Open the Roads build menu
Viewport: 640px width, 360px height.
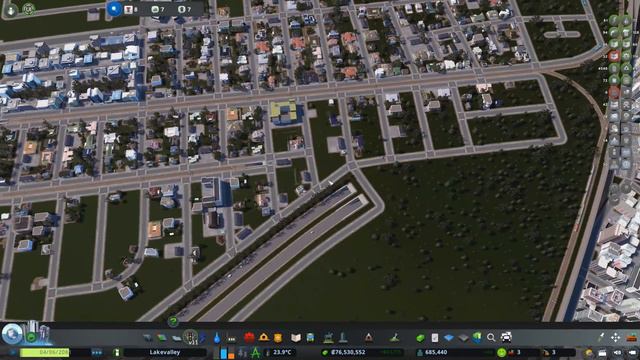pyautogui.click(x=148, y=338)
